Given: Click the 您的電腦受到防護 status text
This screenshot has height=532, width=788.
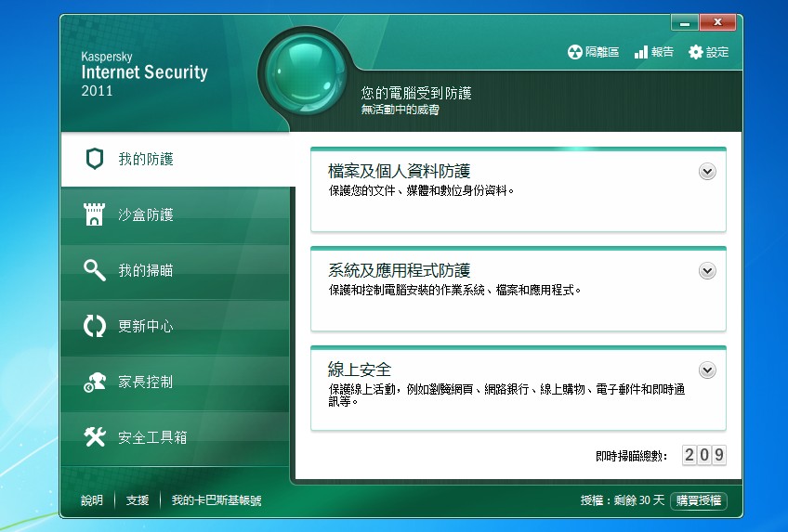Looking at the screenshot, I should 416,93.
